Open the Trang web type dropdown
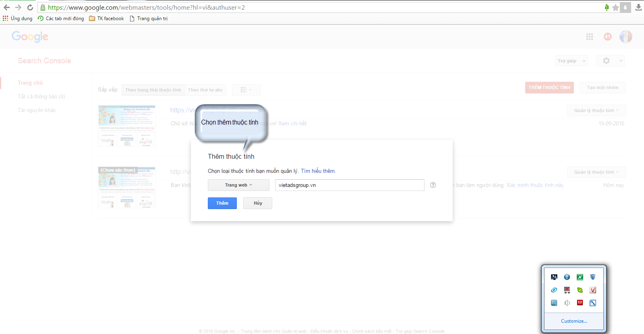Screen dimensions: 644x334 [238, 185]
